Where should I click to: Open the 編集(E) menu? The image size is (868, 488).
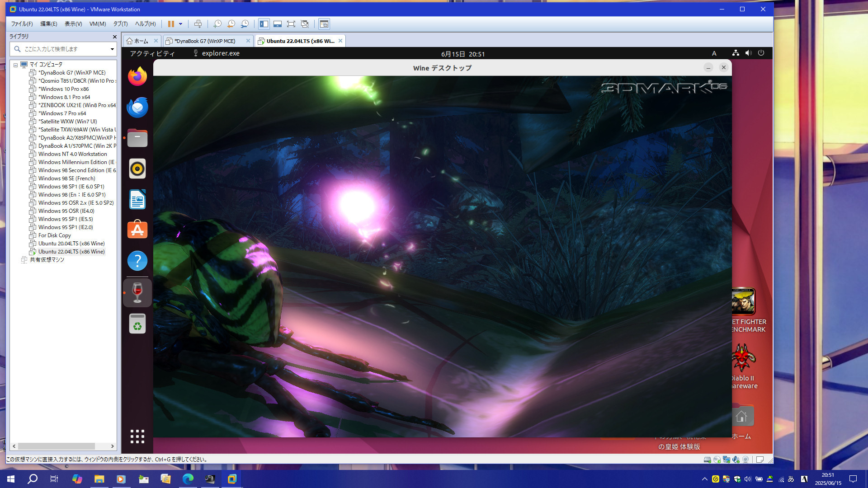[x=49, y=24]
